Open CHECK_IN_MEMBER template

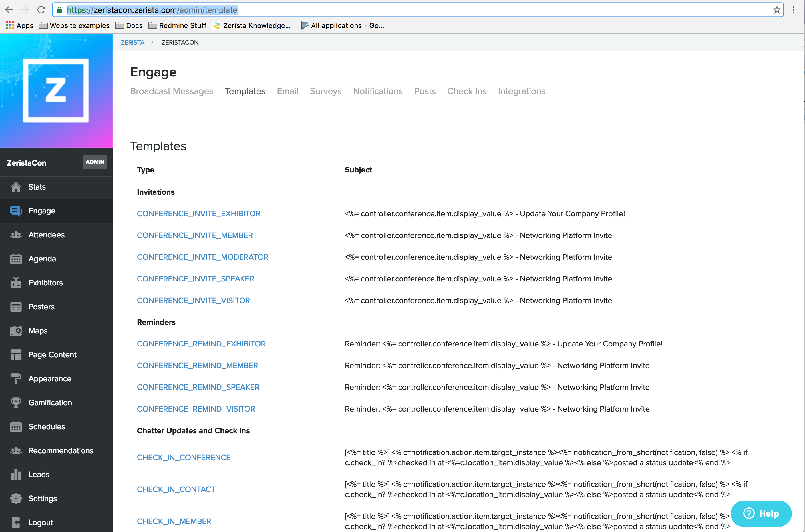click(x=174, y=521)
